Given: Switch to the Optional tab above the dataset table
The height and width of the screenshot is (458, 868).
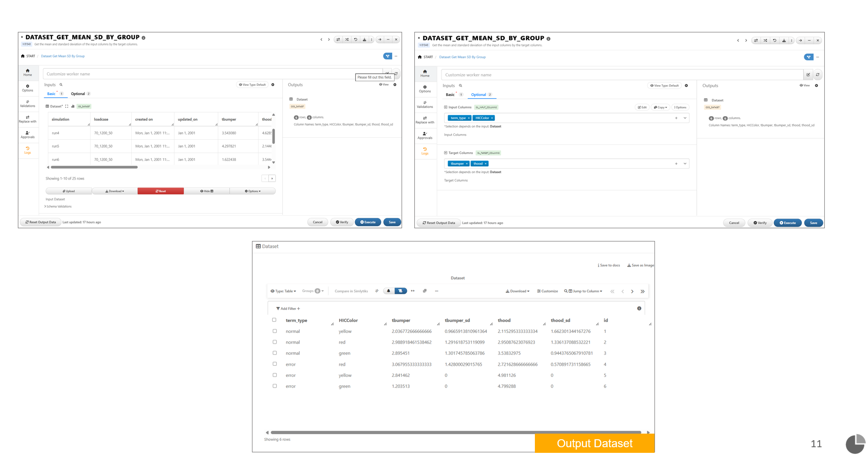Looking at the screenshot, I should [x=78, y=94].
